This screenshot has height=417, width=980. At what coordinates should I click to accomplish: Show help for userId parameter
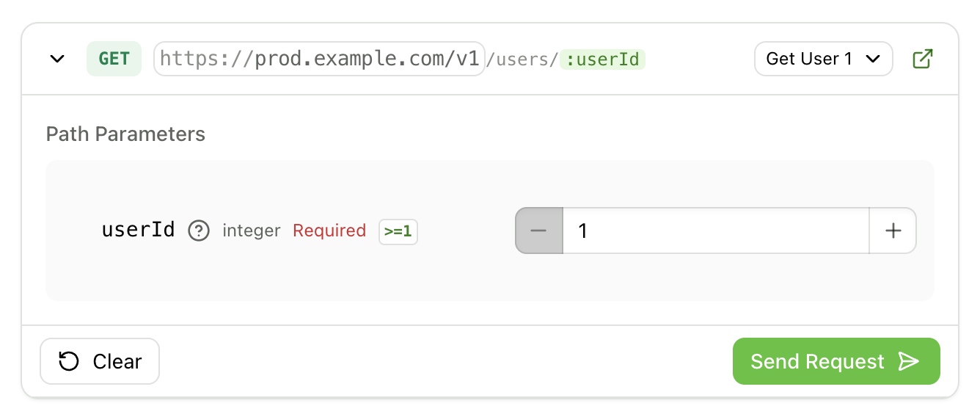(199, 231)
